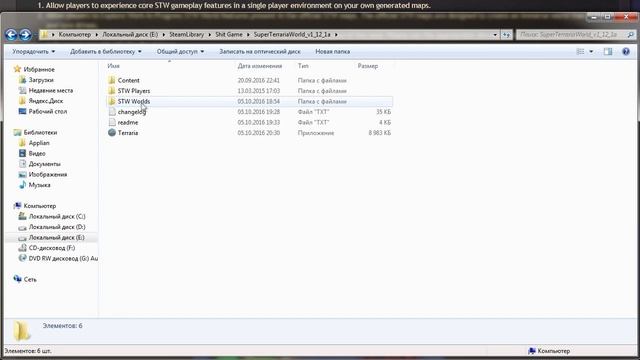Open the view options dropdown arrow

coord(591,51)
